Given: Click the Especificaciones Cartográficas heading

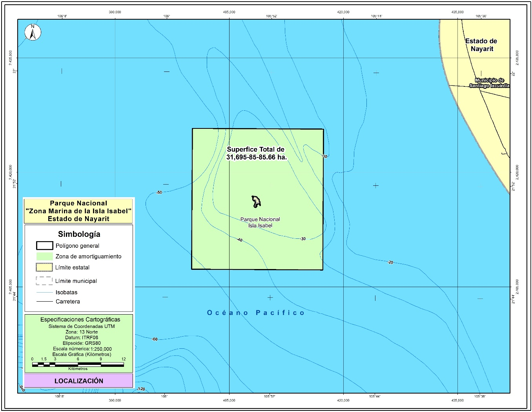Looking at the screenshot, I should (x=80, y=319).
